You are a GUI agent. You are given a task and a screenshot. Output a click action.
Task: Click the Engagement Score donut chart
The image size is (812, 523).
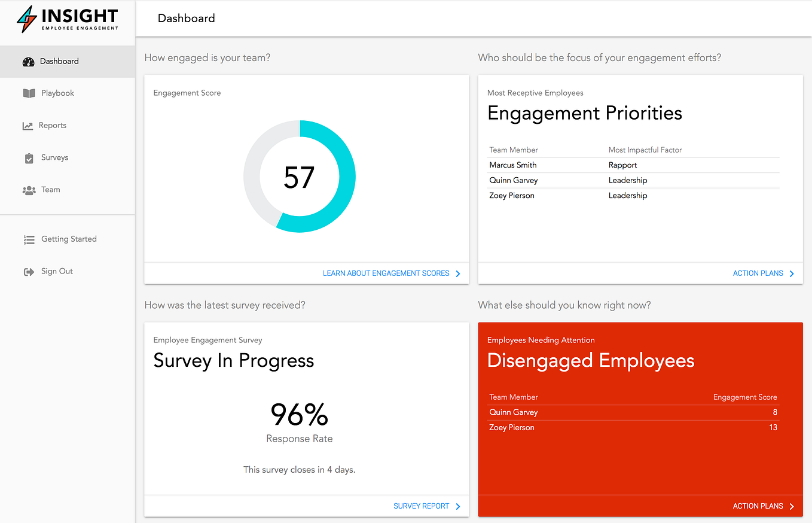pos(300,177)
